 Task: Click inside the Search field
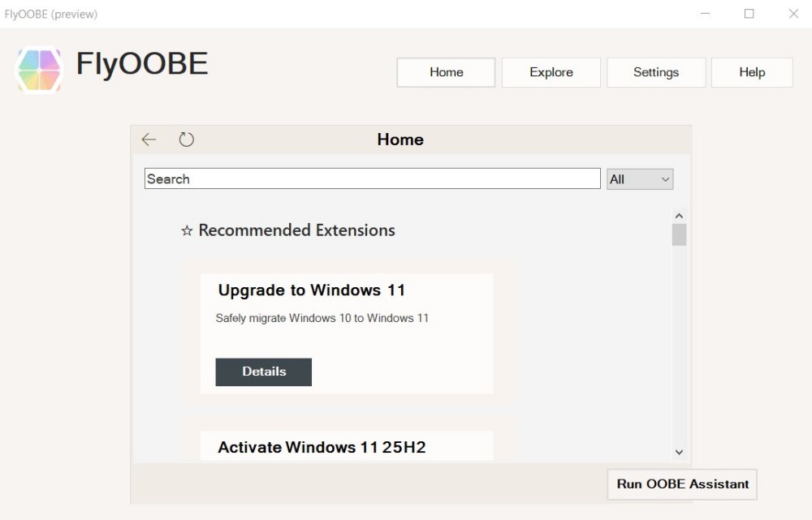(372, 178)
